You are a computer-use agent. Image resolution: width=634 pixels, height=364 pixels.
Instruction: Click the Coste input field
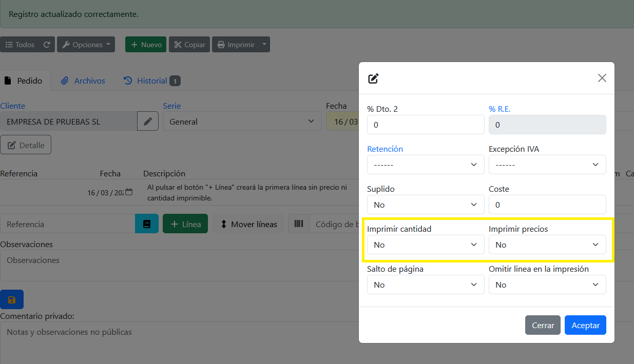(547, 205)
